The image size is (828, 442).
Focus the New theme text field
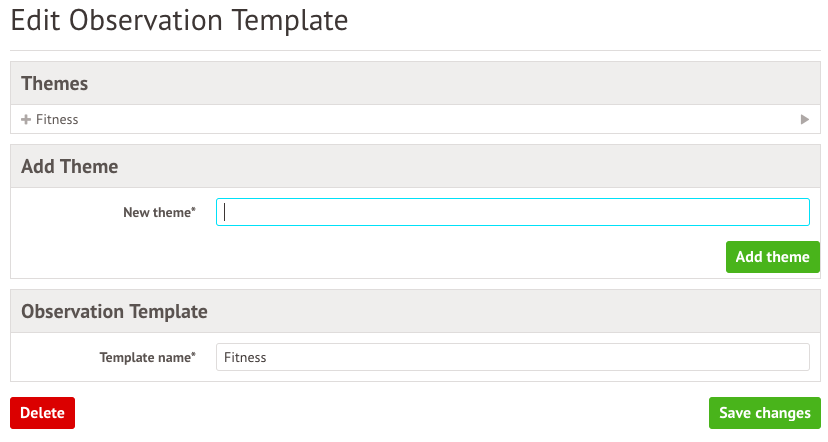pyautogui.click(x=512, y=212)
